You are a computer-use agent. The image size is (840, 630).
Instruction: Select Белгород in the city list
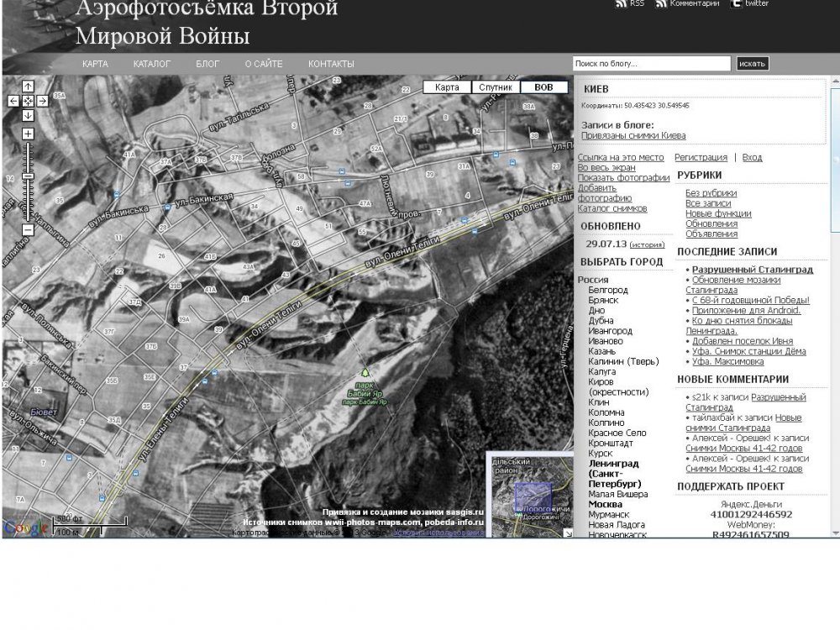(x=608, y=290)
